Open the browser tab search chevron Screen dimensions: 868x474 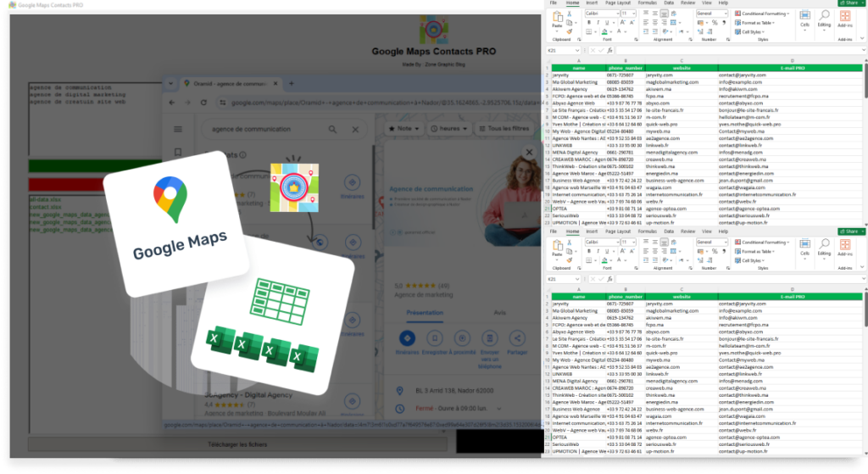click(170, 84)
